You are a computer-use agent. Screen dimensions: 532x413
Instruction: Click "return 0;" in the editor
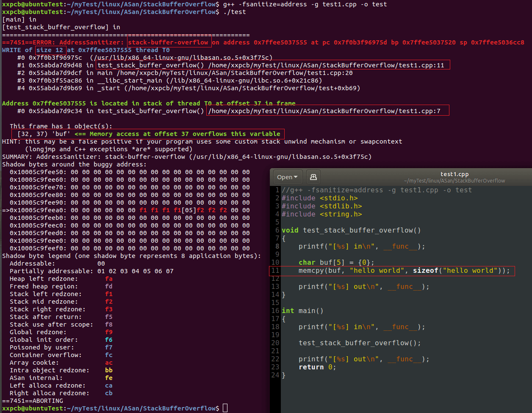click(317, 367)
